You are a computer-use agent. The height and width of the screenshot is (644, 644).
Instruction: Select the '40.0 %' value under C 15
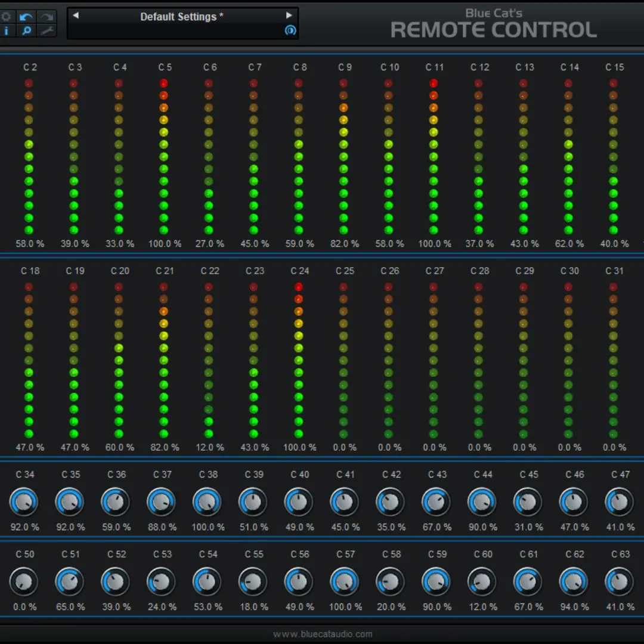click(614, 243)
